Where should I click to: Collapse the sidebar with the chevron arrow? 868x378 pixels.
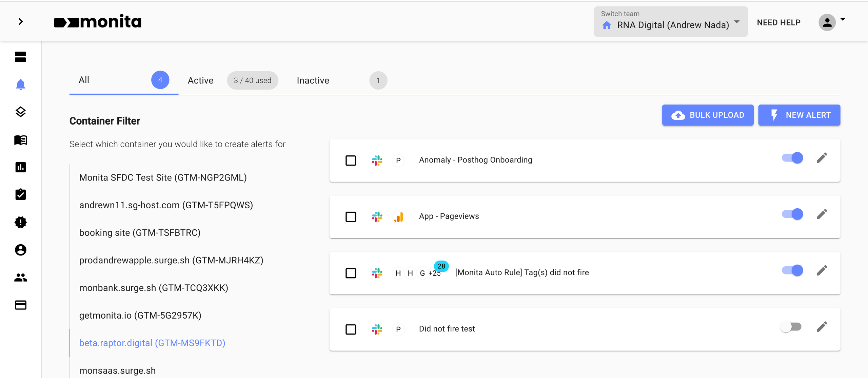click(x=21, y=21)
